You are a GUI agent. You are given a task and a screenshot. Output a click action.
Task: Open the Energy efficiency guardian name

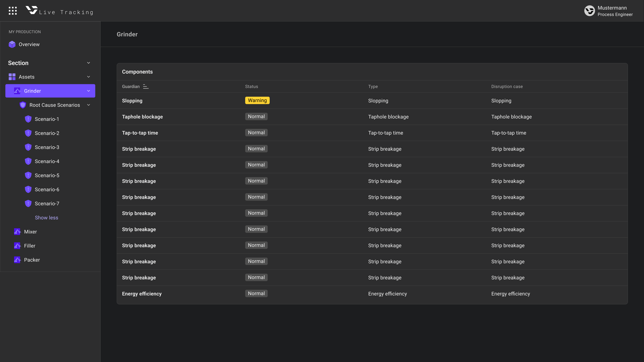(x=142, y=294)
